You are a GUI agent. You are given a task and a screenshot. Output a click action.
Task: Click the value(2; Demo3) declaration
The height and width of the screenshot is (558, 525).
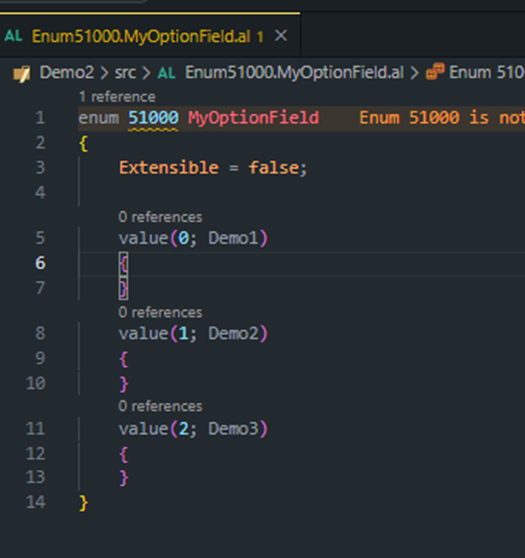(193, 429)
